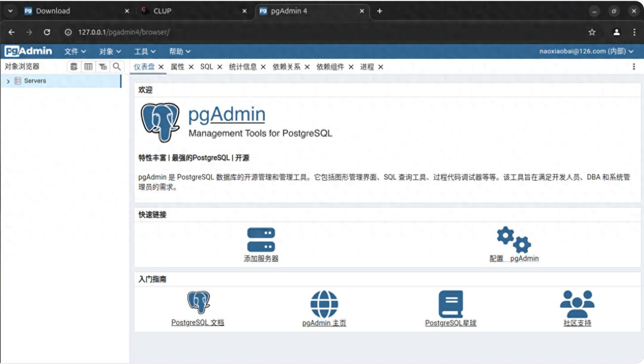Close the 属性 tab
The height and width of the screenshot is (364, 644).
coord(191,67)
